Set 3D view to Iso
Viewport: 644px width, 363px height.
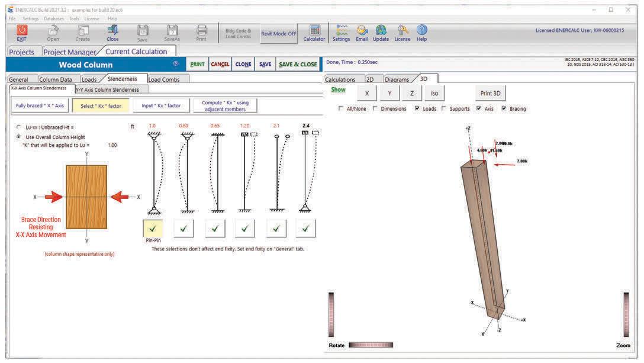coord(434,94)
